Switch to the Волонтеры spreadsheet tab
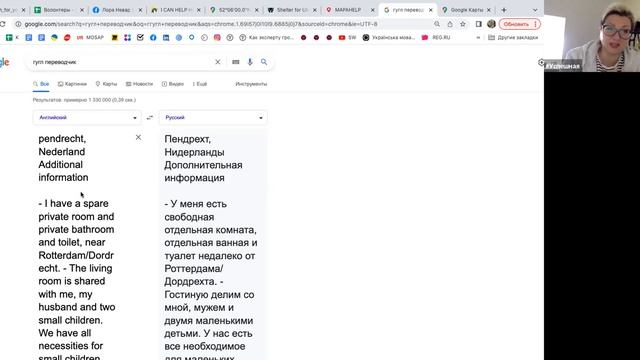Image resolution: width=640 pixels, height=360 pixels. 58,10
